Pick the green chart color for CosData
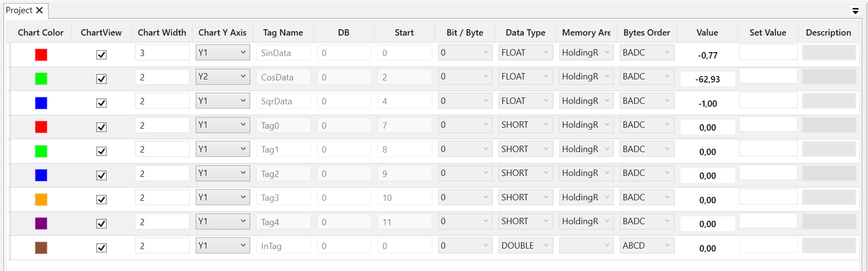The height and width of the screenshot is (271, 868). point(41,78)
